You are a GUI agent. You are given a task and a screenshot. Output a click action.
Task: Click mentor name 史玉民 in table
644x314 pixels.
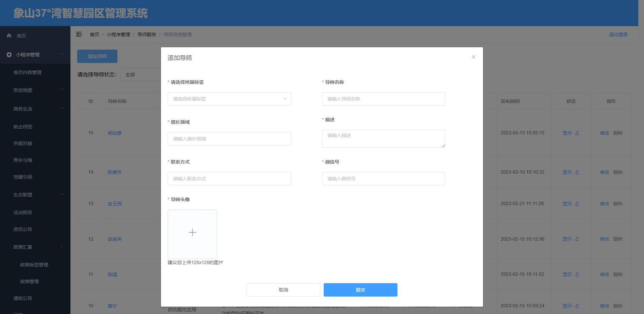pyautogui.click(x=115, y=204)
